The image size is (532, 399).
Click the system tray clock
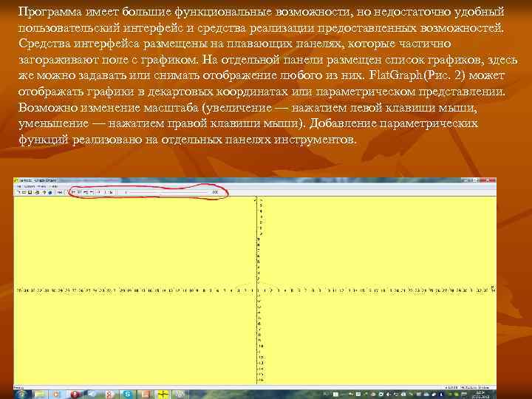click(480, 395)
